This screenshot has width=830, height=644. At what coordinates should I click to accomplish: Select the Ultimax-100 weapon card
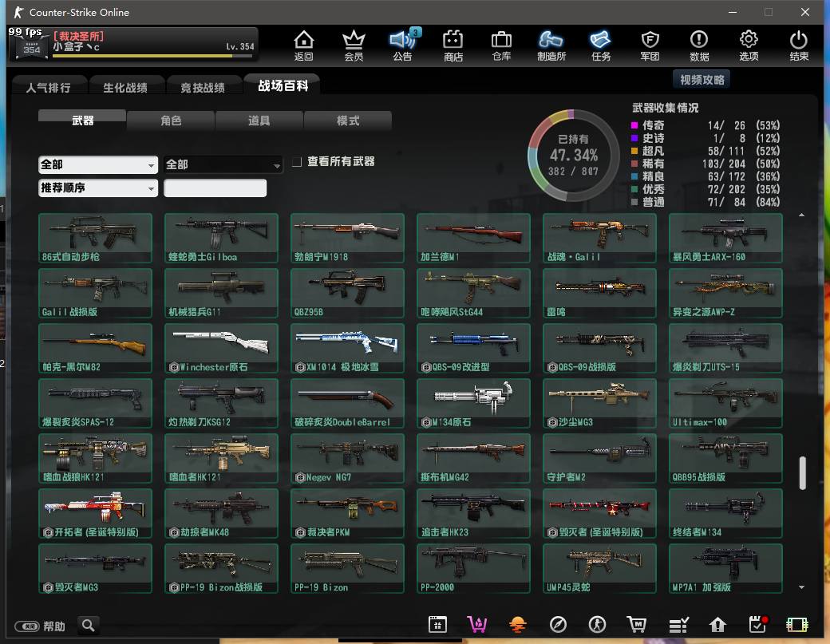(725, 403)
